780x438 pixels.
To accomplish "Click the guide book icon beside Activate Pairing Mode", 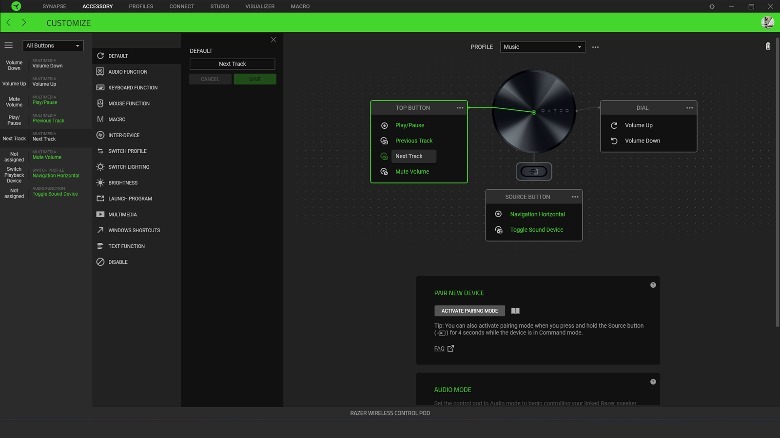I will click(x=516, y=311).
